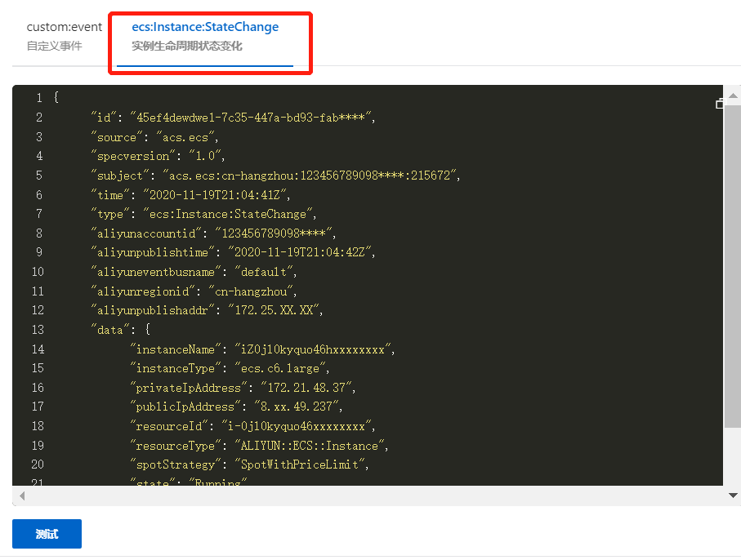Copy code using the icon at editor top-right
The height and width of the screenshot is (560, 741).
[x=719, y=104]
